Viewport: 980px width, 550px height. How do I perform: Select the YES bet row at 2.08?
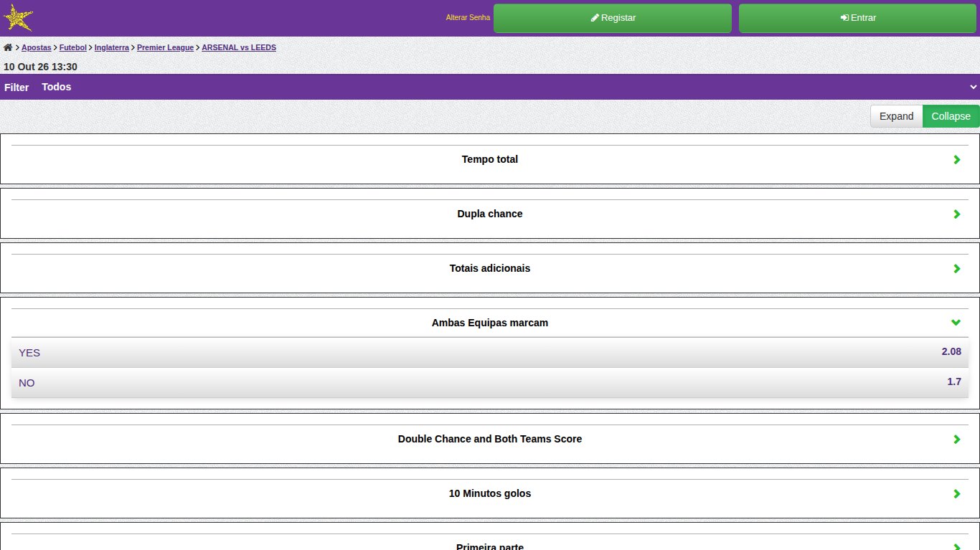pos(490,353)
